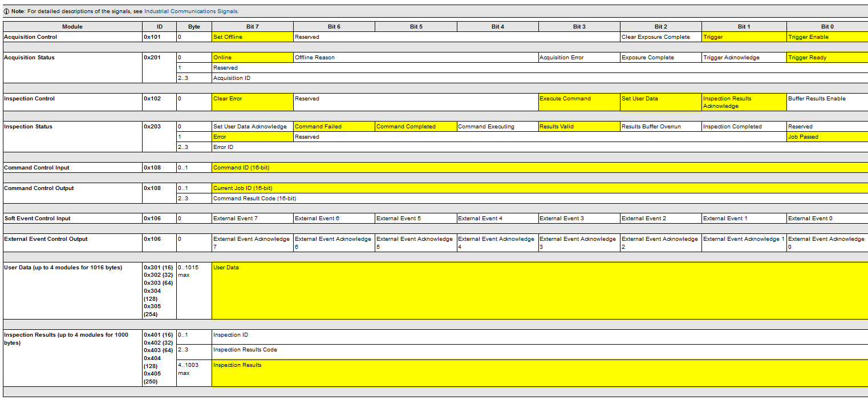Select the Set User Data Acknowledge cell

[x=253, y=127]
